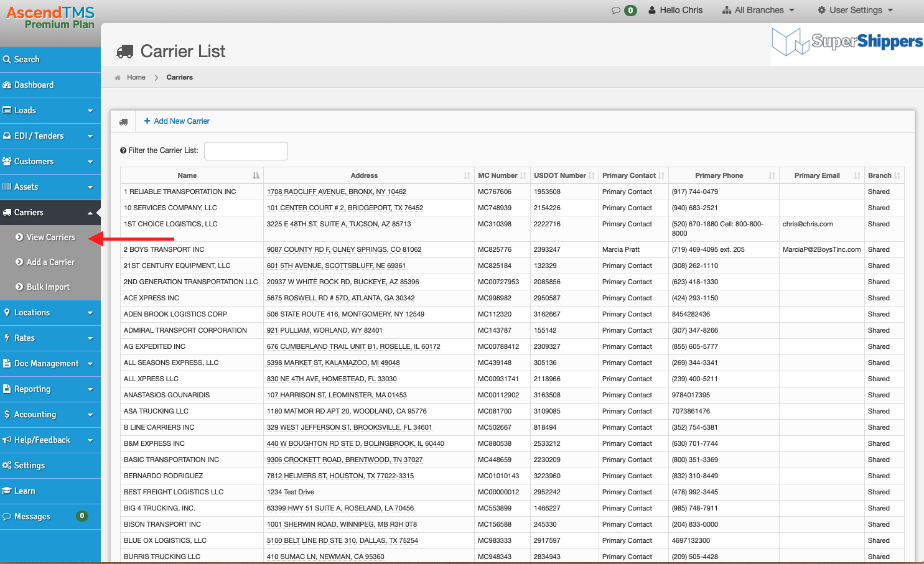Click Home breadcrumb link
Viewport: 924px width, 564px height.
(136, 78)
